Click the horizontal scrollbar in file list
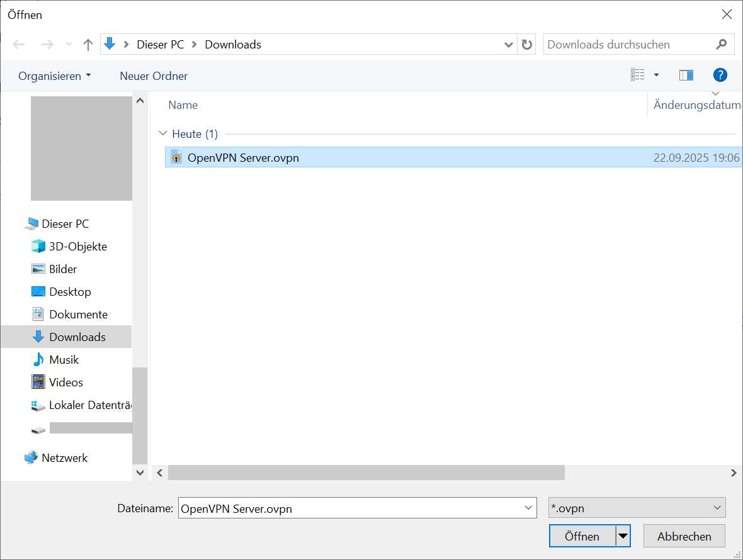Image resolution: width=743 pixels, height=560 pixels. click(365, 473)
